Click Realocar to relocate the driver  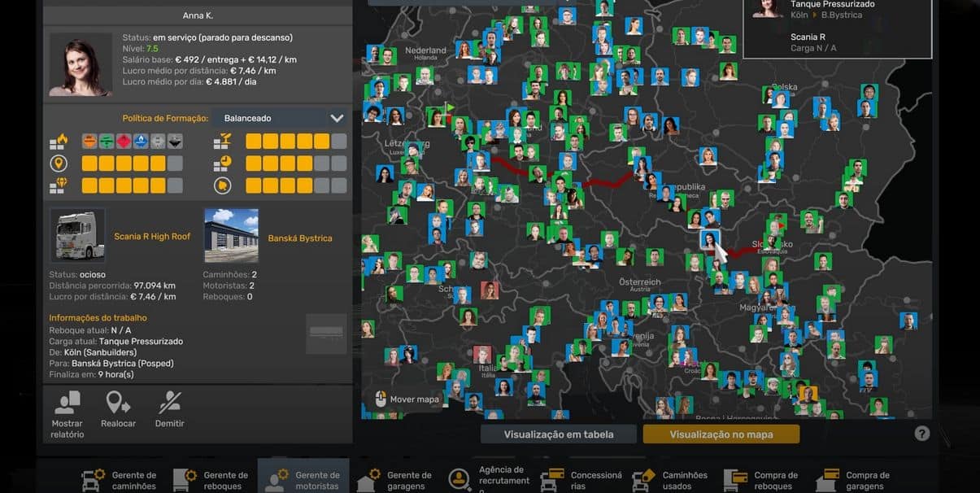coord(118,410)
